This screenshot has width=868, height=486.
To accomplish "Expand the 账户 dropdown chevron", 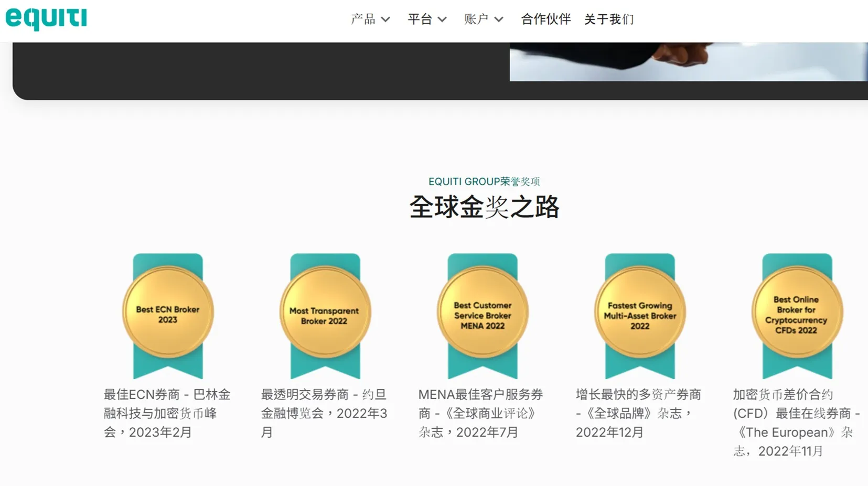I will 499,20.
